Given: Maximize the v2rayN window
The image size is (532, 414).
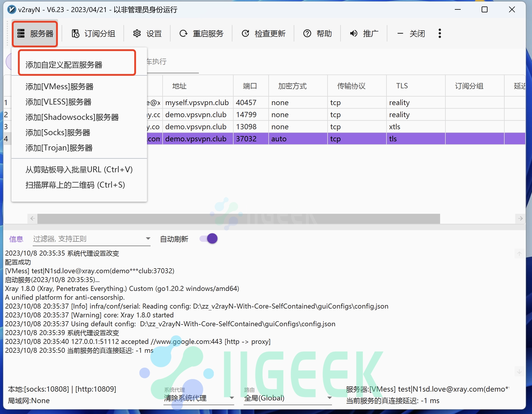Looking at the screenshot, I should [x=485, y=9].
